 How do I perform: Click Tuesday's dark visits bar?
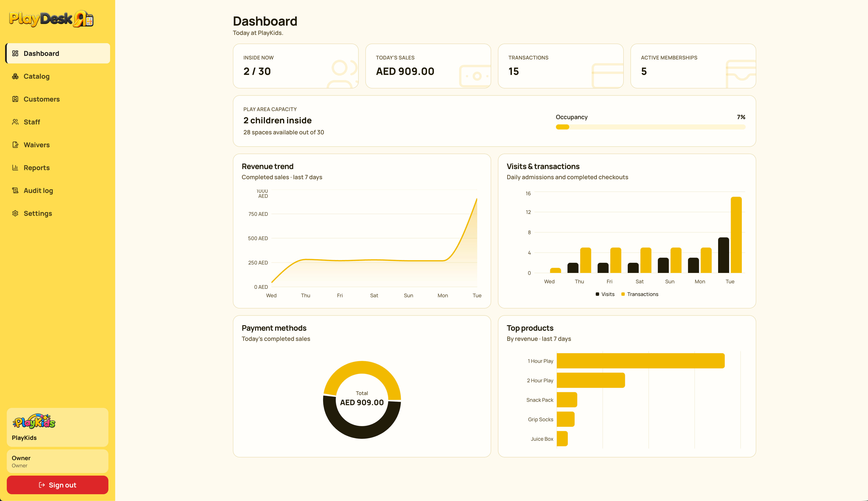coord(723,255)
